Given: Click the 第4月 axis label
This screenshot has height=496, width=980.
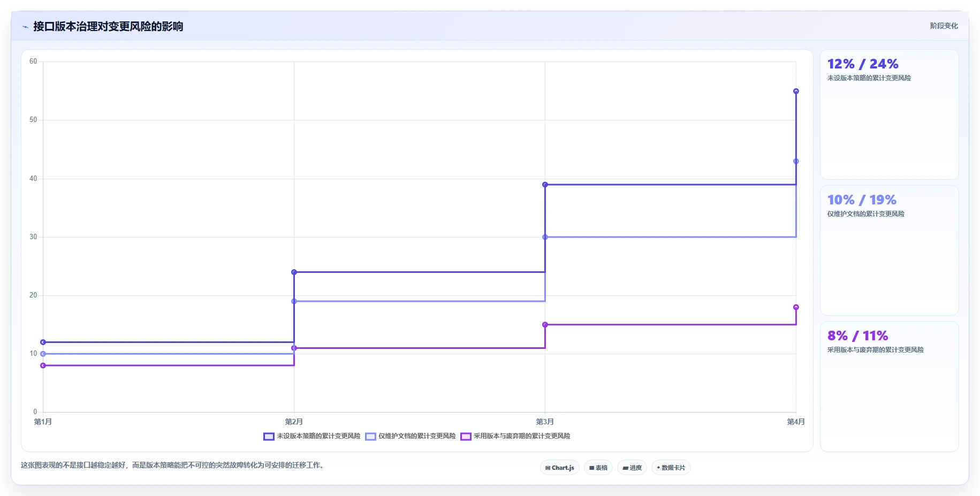Looking at the screenshot, I should [x=796, y=422].
